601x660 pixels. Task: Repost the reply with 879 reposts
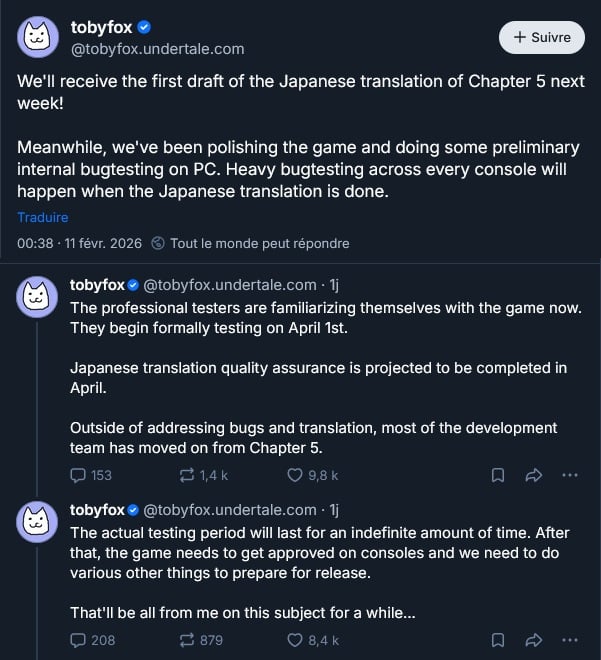coord(187,640)
